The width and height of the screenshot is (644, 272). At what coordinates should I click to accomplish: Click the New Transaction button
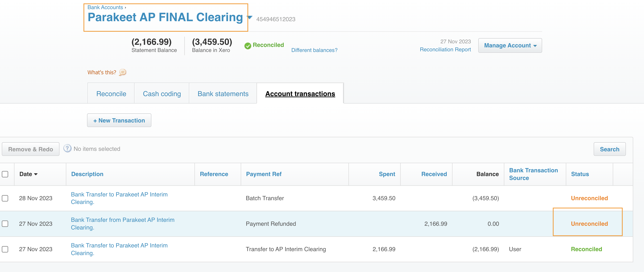coord(119,120)
